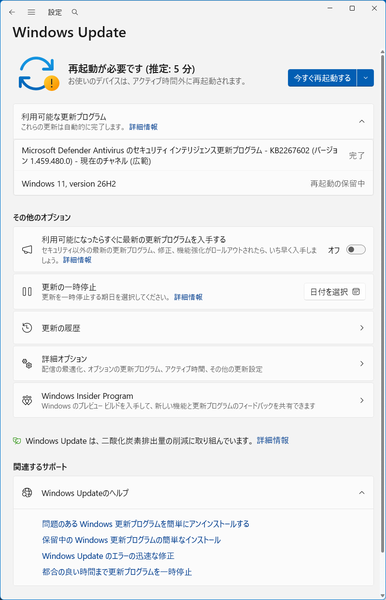Image resolution: width=386 pixels, height=600 pixels.
Task: Open 都合の良い時間まで更新プログラムを一時停止 link
Action: 117,572
